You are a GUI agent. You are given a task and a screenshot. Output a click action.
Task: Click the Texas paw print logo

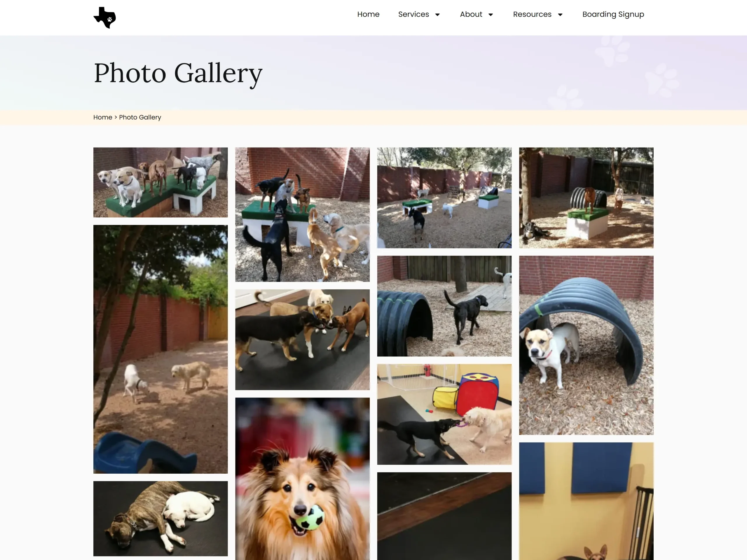point(105,17)
